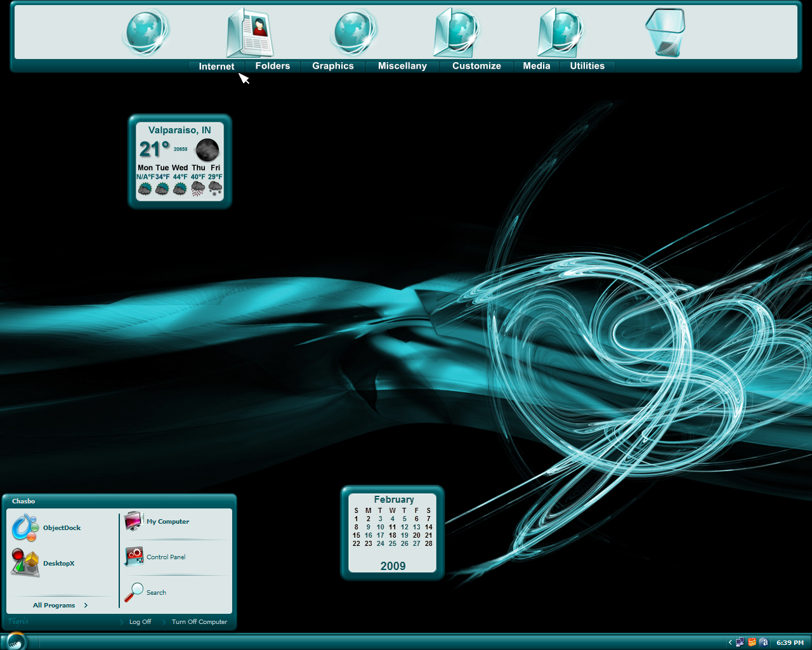Click the Start orb button
Screen dimensions: 812x650
(x=16, y=641)
